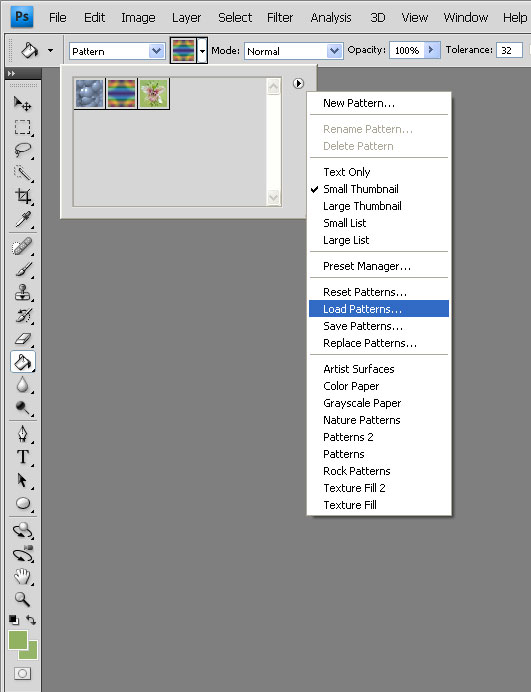Select the Paint Bucket tool in toolbox

(23, 362)
